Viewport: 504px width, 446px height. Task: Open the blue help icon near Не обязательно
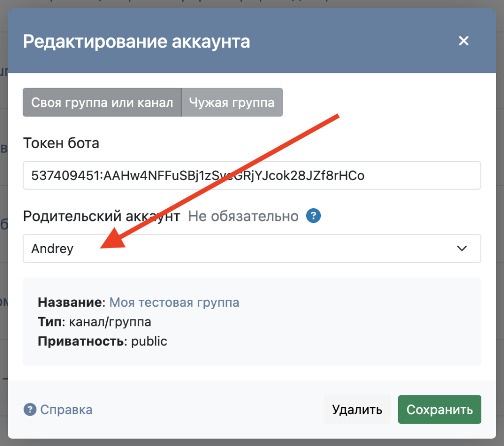coord(313,216)
